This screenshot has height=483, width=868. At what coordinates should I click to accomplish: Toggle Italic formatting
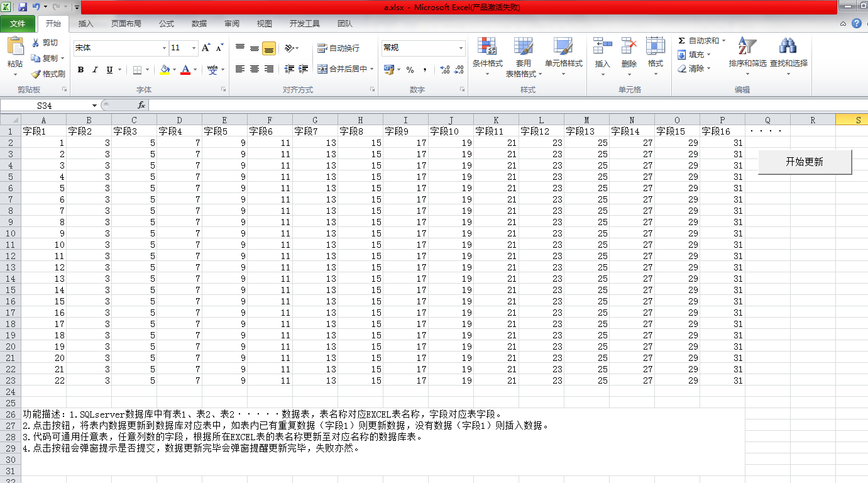pyautogui.click(x=95, y=70)
